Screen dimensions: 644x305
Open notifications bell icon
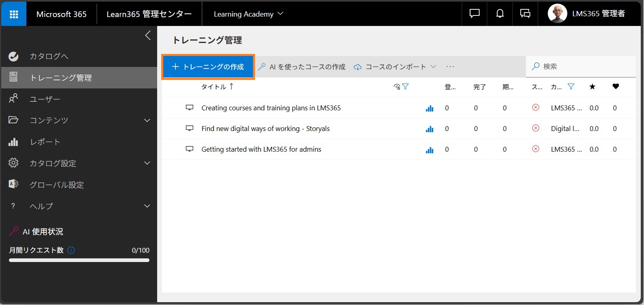[500, 13]
